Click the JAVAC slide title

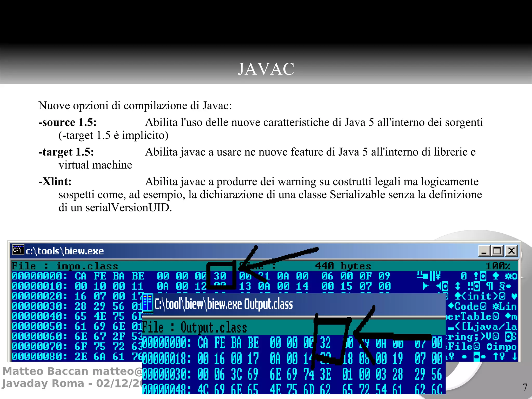point(266,69)
